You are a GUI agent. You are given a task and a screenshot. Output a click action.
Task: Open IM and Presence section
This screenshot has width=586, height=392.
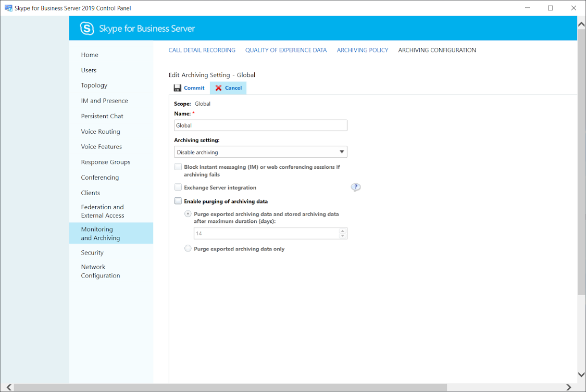[x=104, y=101]
